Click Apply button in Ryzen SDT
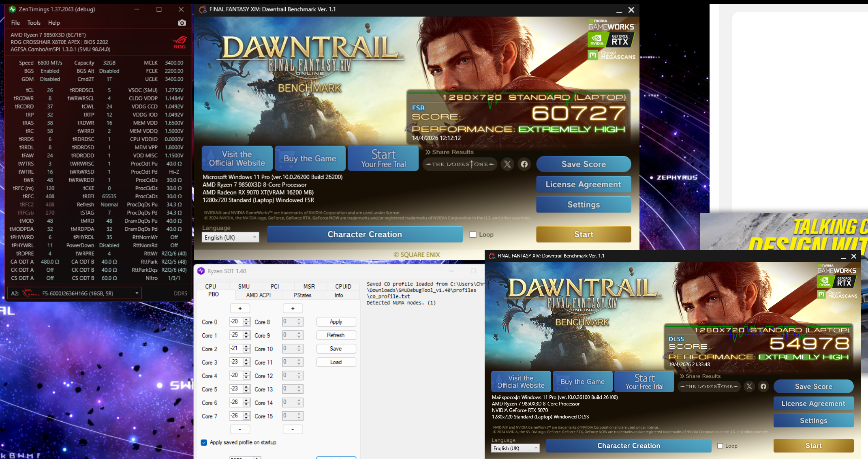This screenshot has width=868, height=459. pos(336,322)
